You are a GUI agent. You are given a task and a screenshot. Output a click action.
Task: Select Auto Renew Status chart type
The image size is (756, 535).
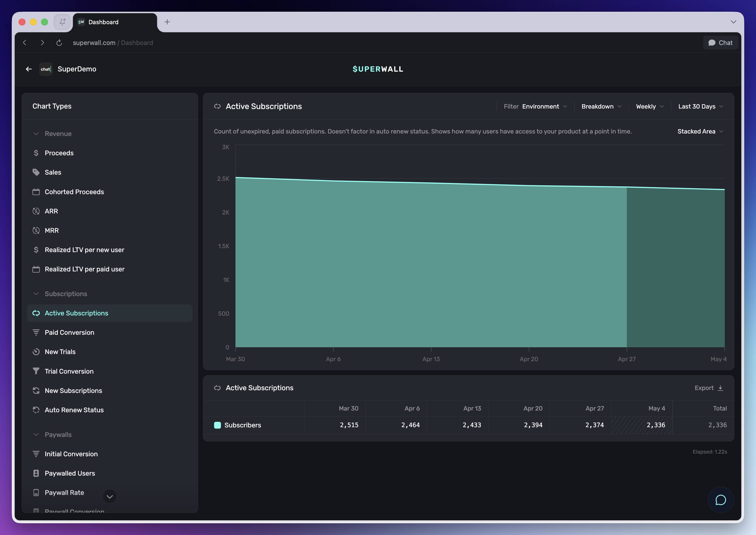[110, 410]
